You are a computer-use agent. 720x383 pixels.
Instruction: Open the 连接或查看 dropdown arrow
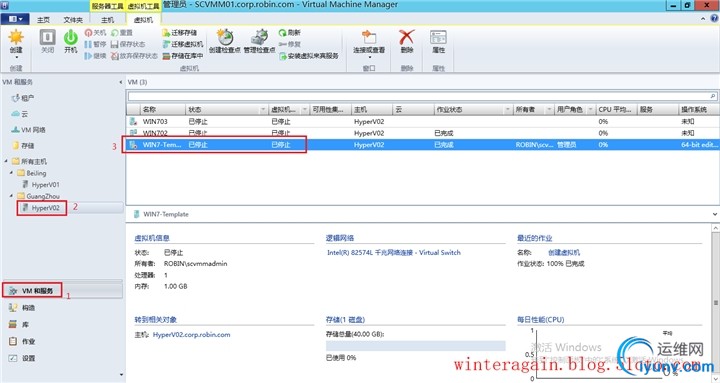[x=369, y=57]
